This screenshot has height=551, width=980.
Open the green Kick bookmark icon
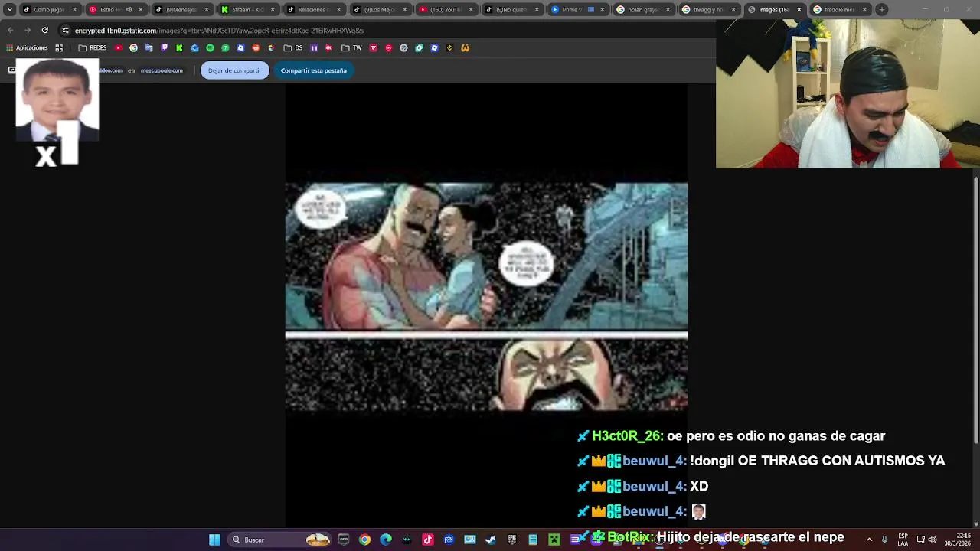(179, 47)
